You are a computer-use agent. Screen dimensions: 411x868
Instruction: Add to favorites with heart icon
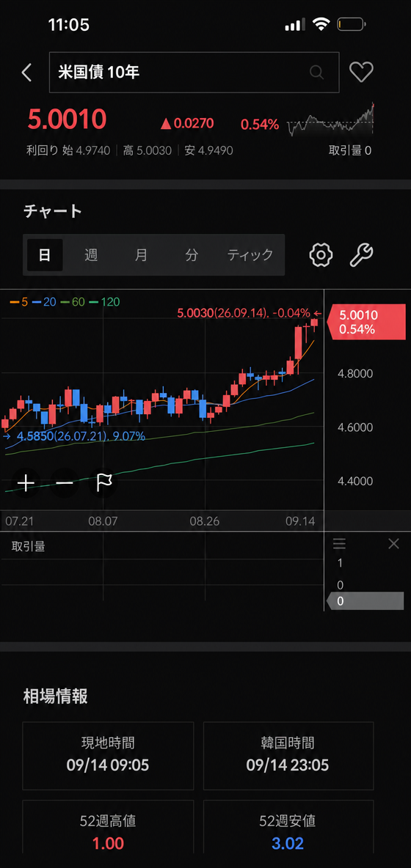(x=362, y=72)
